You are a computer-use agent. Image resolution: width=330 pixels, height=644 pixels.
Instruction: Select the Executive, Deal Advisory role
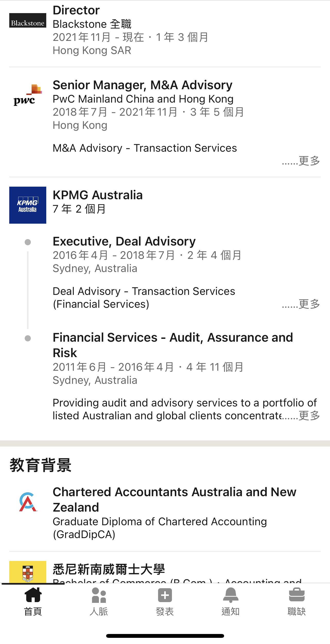pos(124,241)
